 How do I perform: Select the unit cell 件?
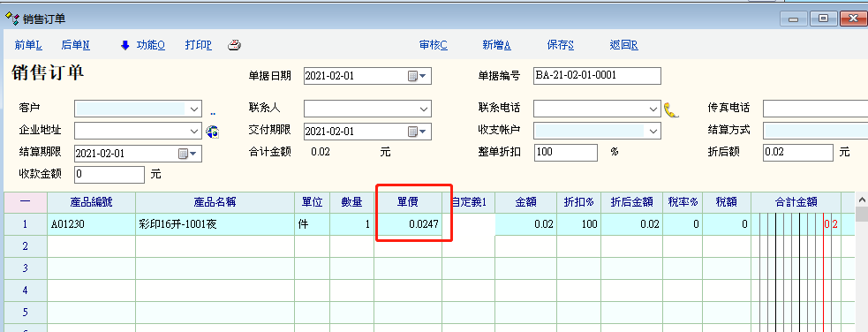tap(313, 224)
